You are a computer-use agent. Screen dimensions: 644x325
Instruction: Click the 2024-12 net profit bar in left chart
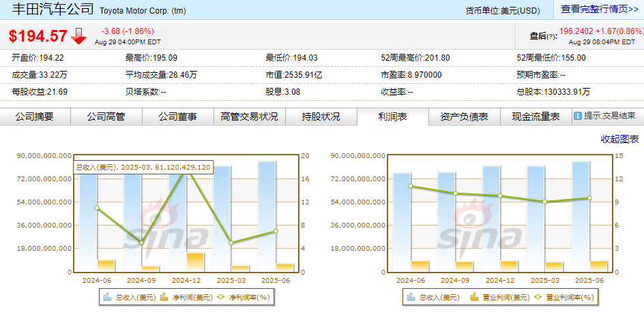pyautogui.click(x=195, y=262)
